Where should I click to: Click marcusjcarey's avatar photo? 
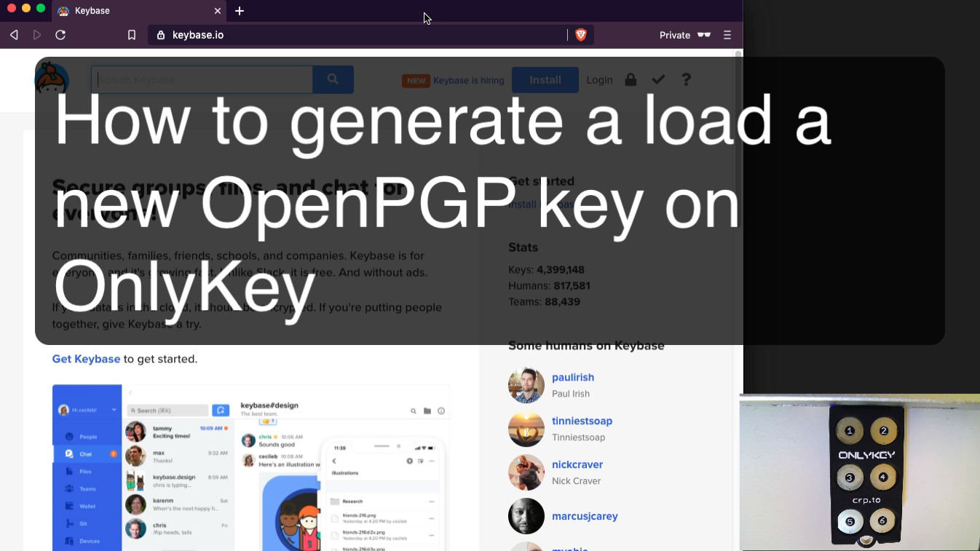tap(526, 516)
